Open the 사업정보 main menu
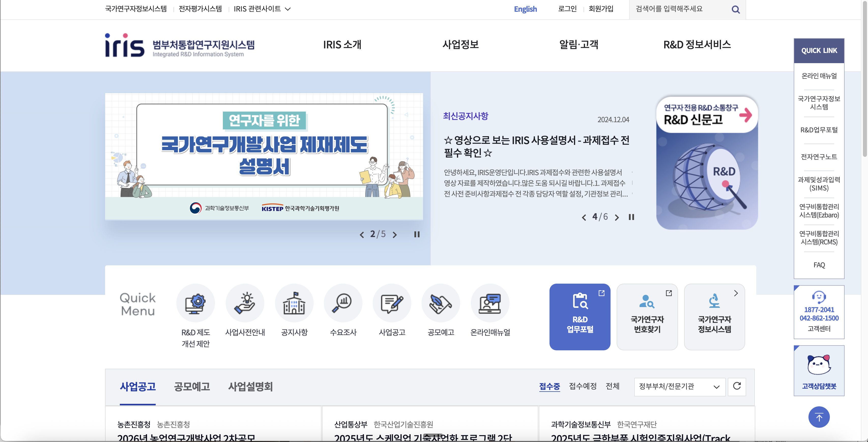The height and width of the screenshot is (442, 868). pyautogui.click(x=460, y=45)
